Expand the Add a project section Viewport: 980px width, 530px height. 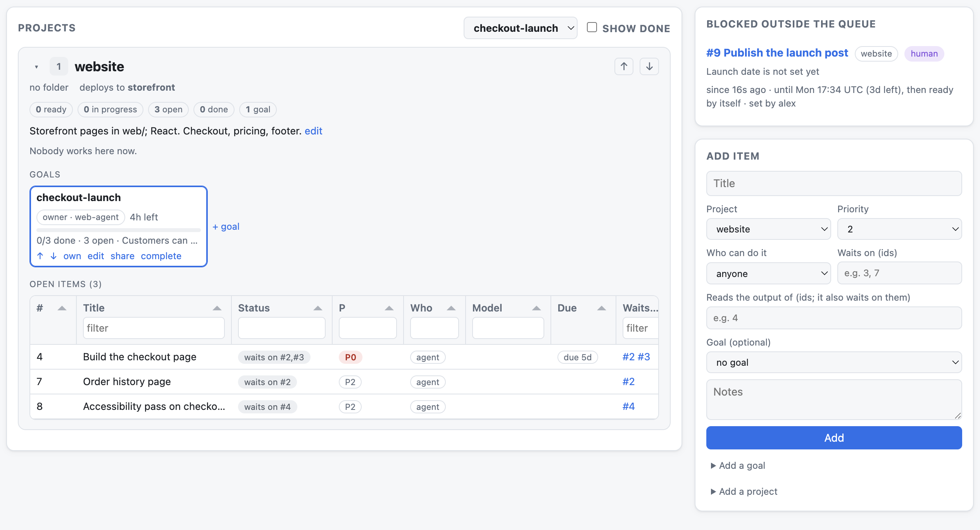(744, 492)
